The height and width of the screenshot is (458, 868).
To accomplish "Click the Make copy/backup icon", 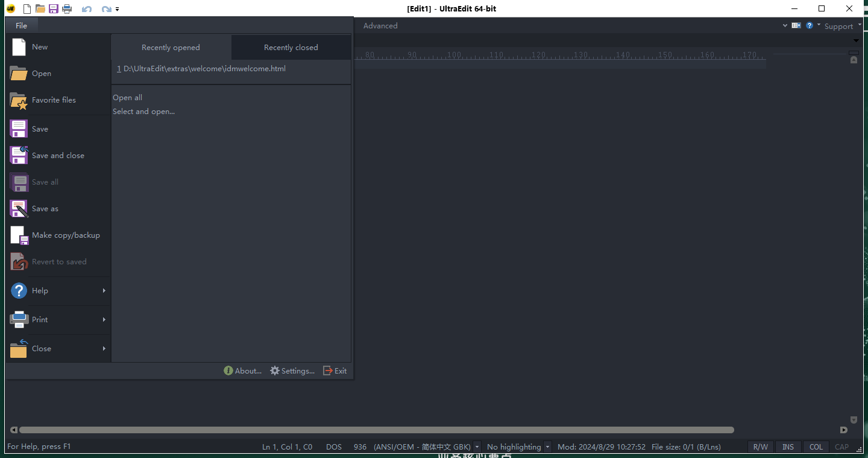I will 19,235.
